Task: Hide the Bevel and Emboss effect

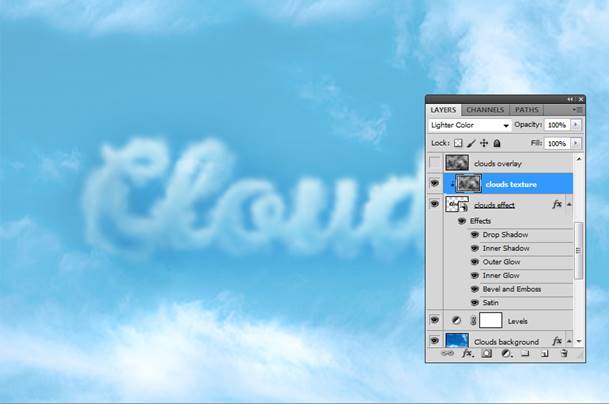Action: click(475, 289)
